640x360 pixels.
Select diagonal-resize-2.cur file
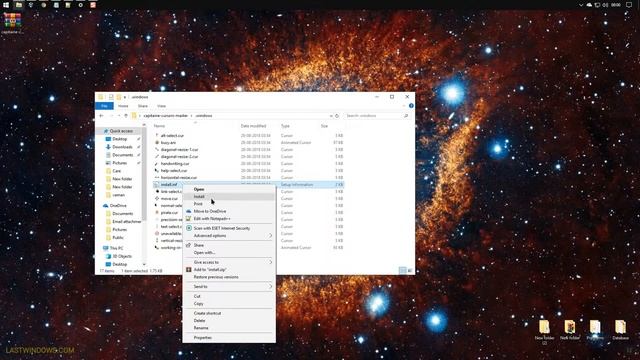[x=179, y=157]
